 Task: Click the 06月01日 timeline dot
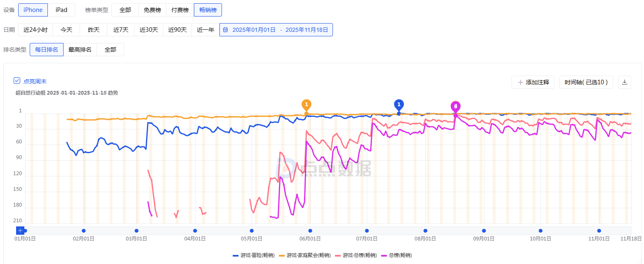click(x=310, y=231)
